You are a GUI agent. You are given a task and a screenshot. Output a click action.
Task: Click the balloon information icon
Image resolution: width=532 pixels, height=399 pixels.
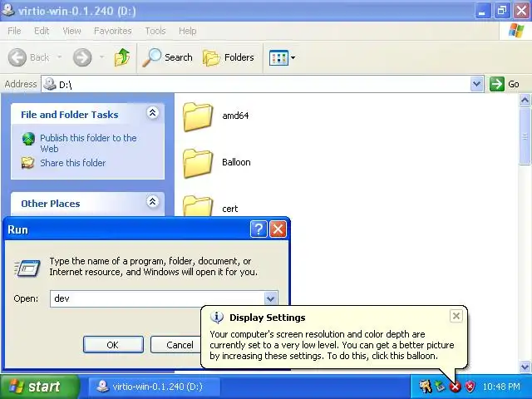[217, 318]
